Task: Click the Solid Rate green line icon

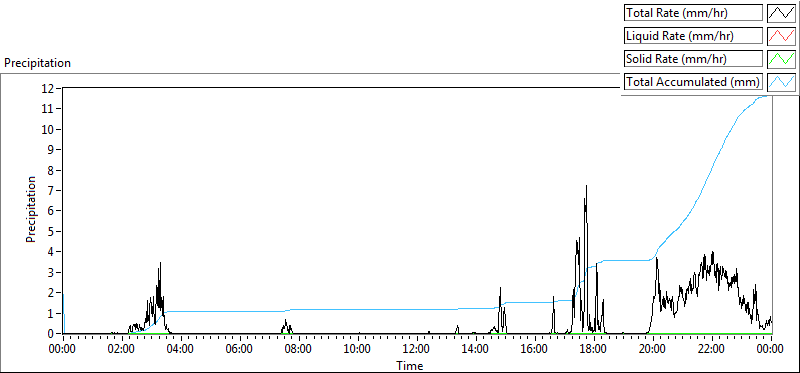Action: [782, 58]
